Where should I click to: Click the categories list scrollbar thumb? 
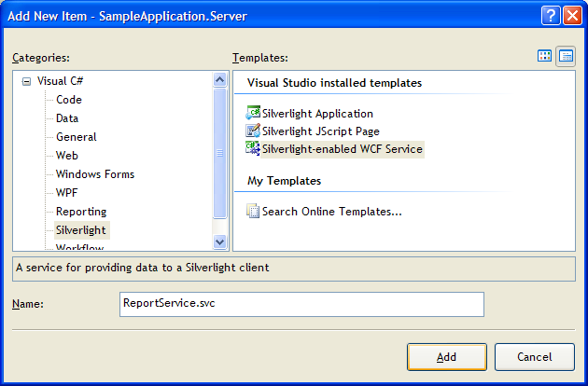(219, 153)
